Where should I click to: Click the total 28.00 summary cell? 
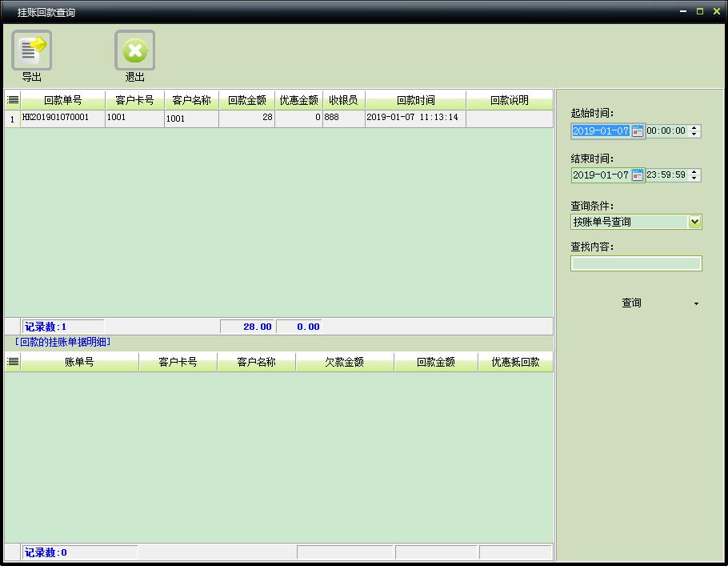click(x=247, y=327)
